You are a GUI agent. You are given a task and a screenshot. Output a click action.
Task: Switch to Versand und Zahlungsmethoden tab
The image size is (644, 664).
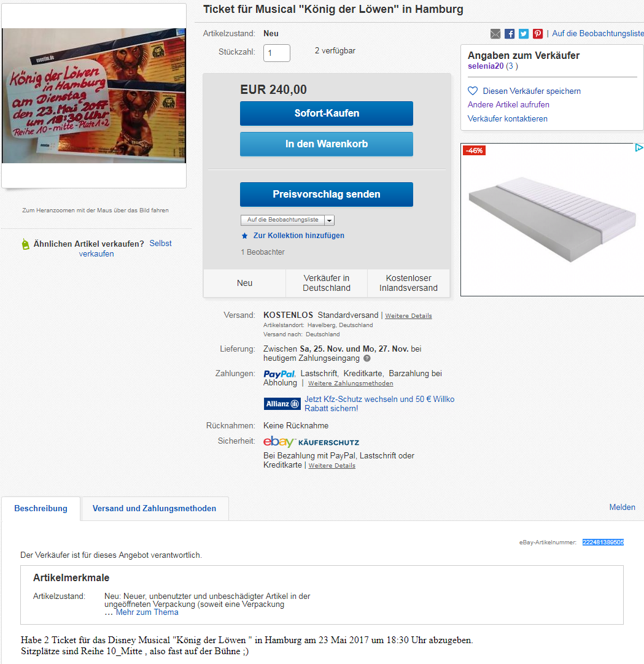click(x=154, y=509)
